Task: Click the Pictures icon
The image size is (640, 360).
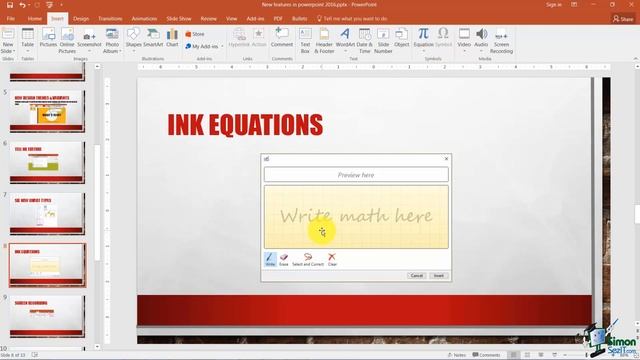Action: [48, 38]
